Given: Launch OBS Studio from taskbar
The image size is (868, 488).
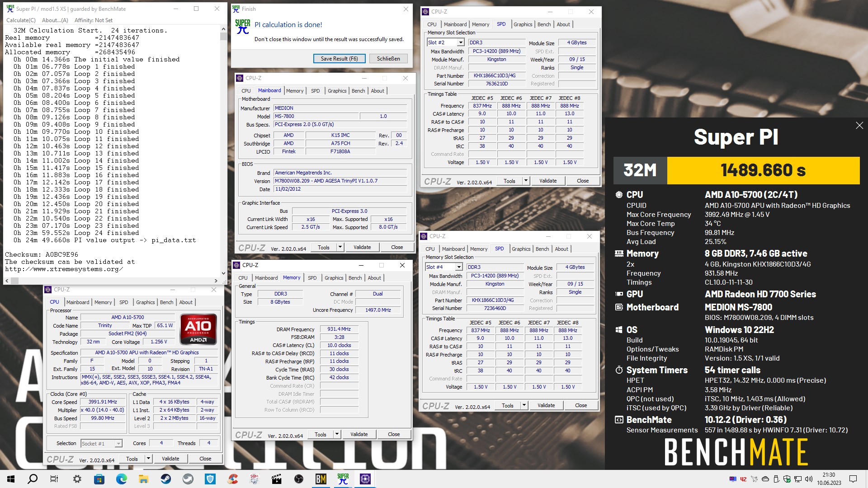Looking at the screenshot, I should coord(299,479).
